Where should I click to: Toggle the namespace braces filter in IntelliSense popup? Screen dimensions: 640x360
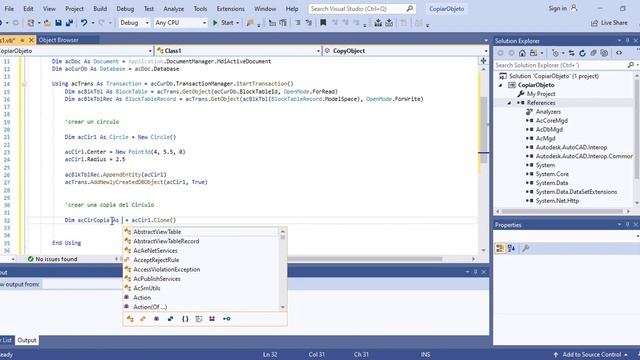[x=185, y=319]
